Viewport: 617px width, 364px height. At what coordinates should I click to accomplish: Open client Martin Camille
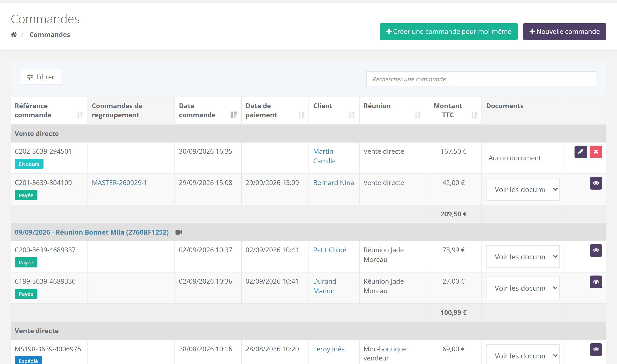324,156
